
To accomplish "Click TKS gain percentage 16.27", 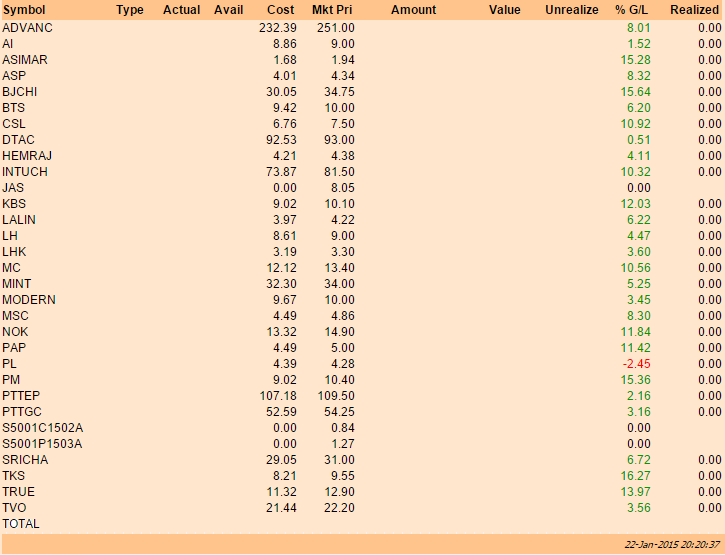I will click(x=635, y=476).
